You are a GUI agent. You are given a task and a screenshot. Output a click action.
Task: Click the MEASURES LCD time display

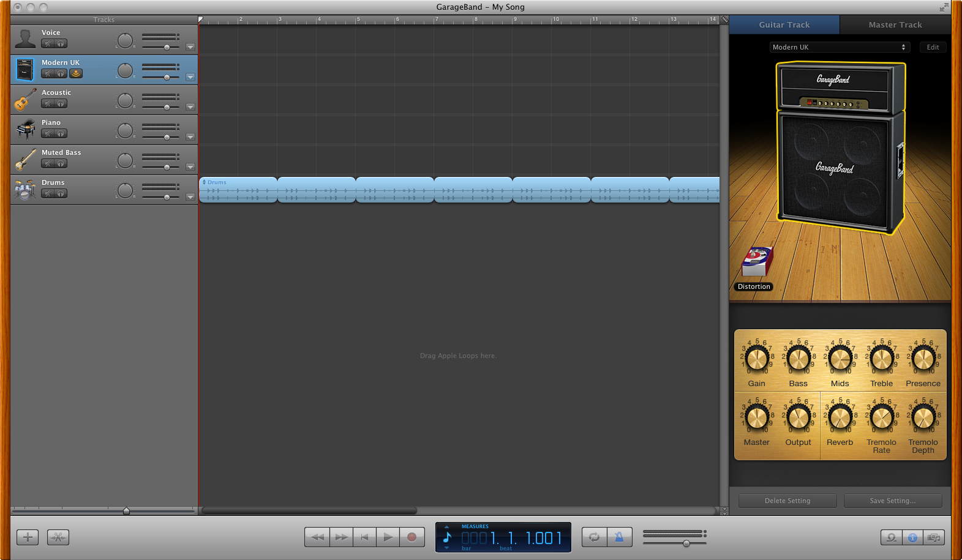(x=503, y=537)
